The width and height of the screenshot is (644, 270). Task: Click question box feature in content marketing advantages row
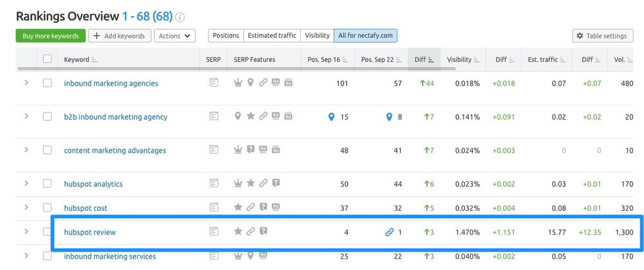[x=251, y=150]
